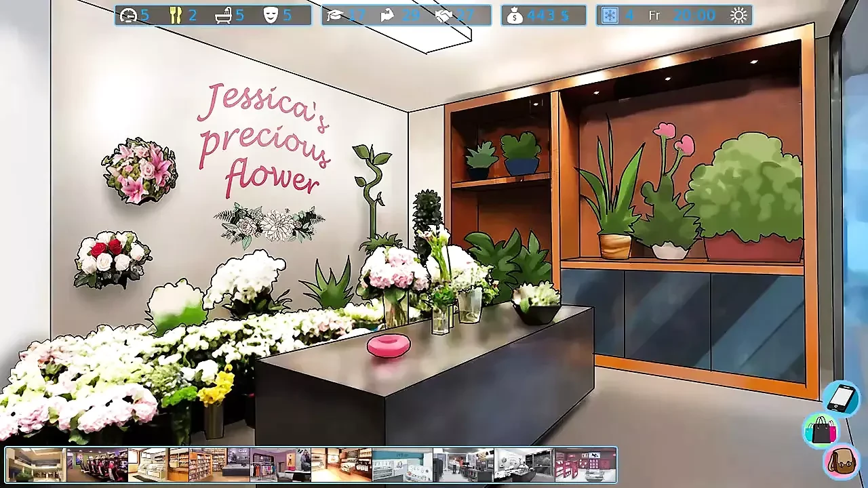868x488 pixels.
Task: Click the bathtub hygiene icon
Action: [223, 15]
